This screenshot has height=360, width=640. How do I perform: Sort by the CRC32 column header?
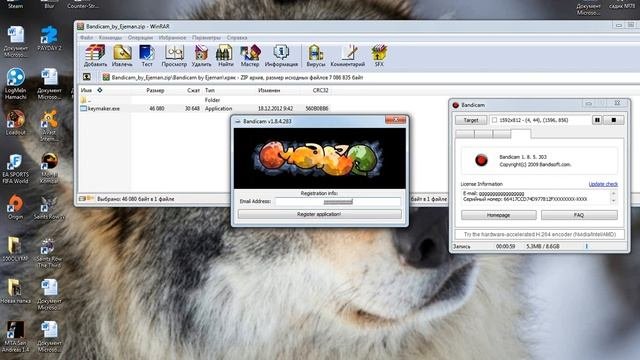[320, 90]
